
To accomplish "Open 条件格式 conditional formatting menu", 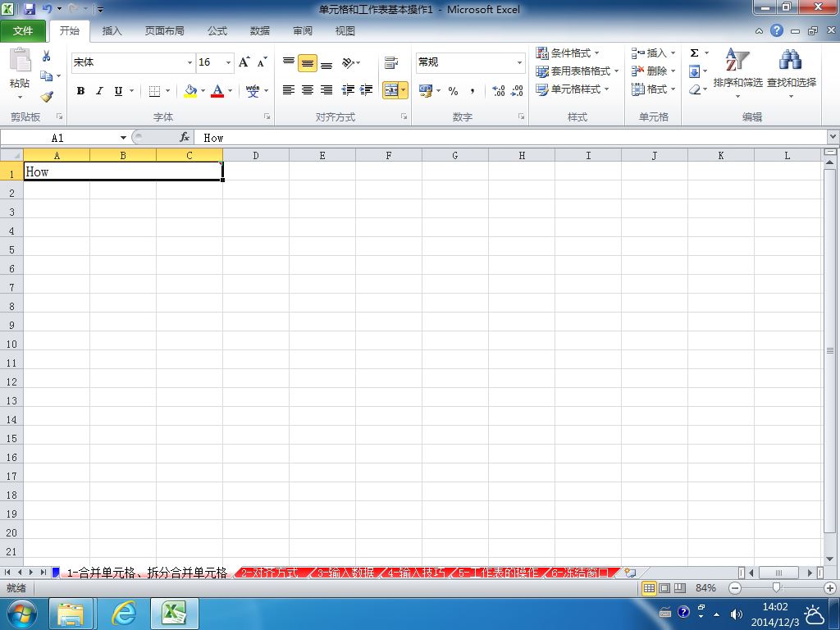I will 568,52.
